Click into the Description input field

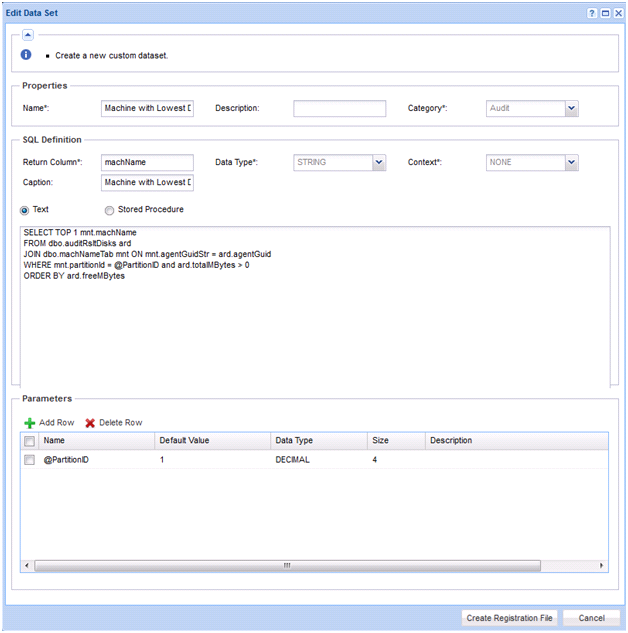click(339, 108)
